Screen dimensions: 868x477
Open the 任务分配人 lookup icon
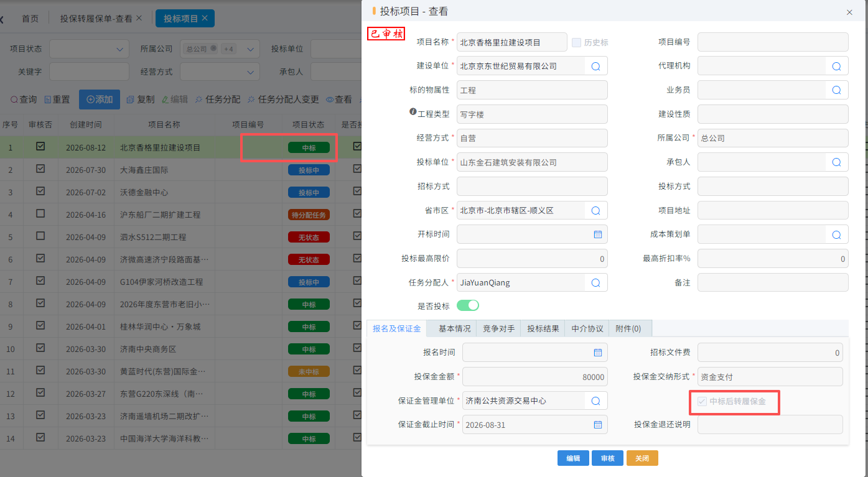click(x=595, y=283)
